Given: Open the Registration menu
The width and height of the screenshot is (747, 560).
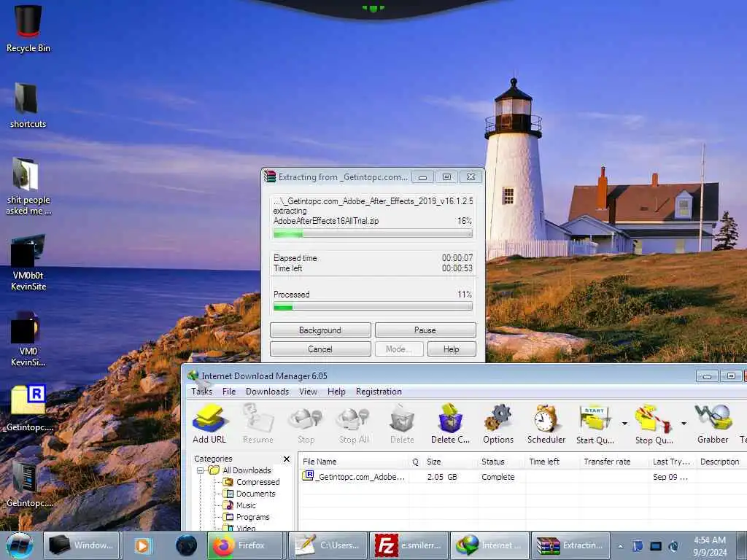Looking at the screenshot, I should tap(379, 392).
